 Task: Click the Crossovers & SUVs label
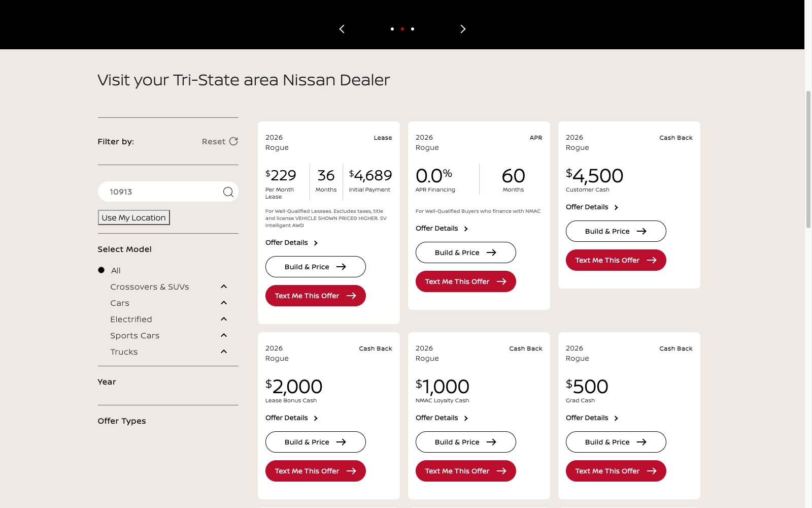[150, 287]
